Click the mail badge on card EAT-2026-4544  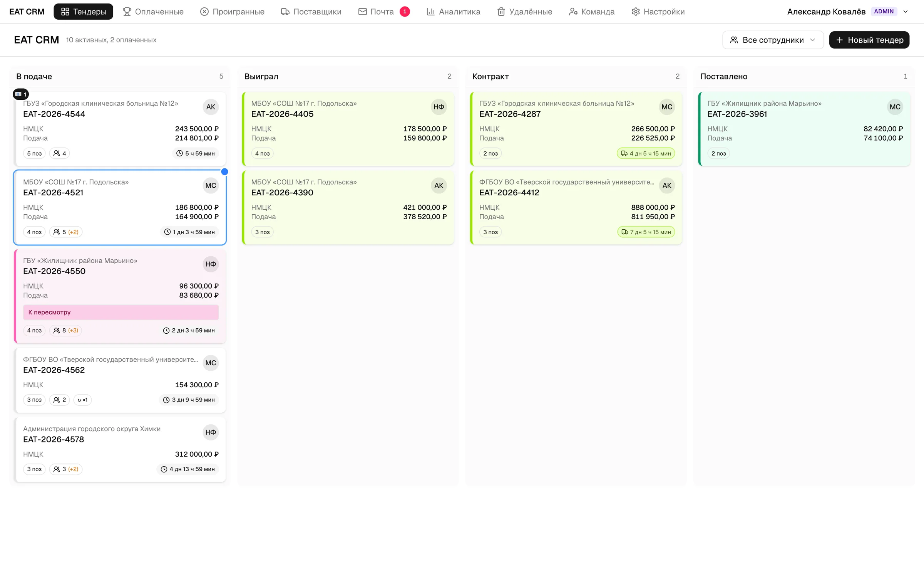(x=21, y=94)
